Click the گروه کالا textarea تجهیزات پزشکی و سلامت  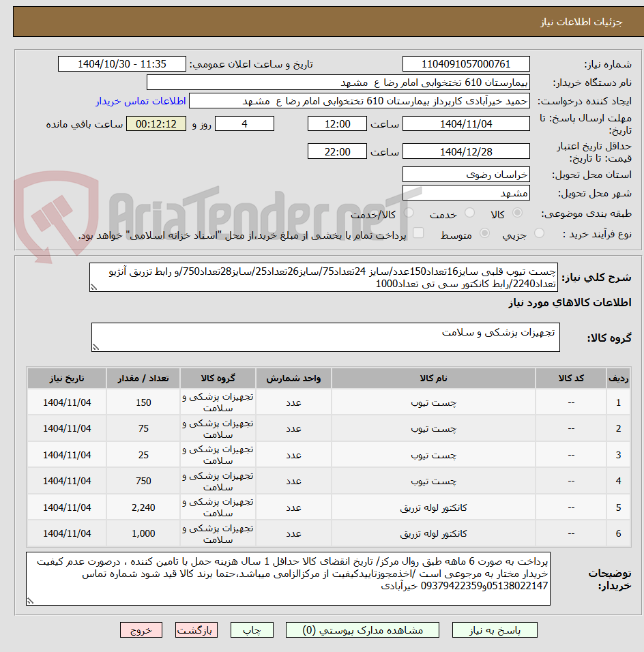click(x=325, y=337)
